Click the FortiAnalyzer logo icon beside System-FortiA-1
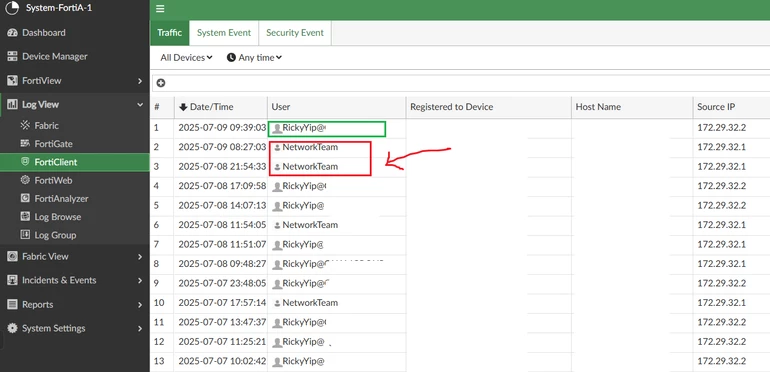 pyautogui.click(x=12, y=8)
